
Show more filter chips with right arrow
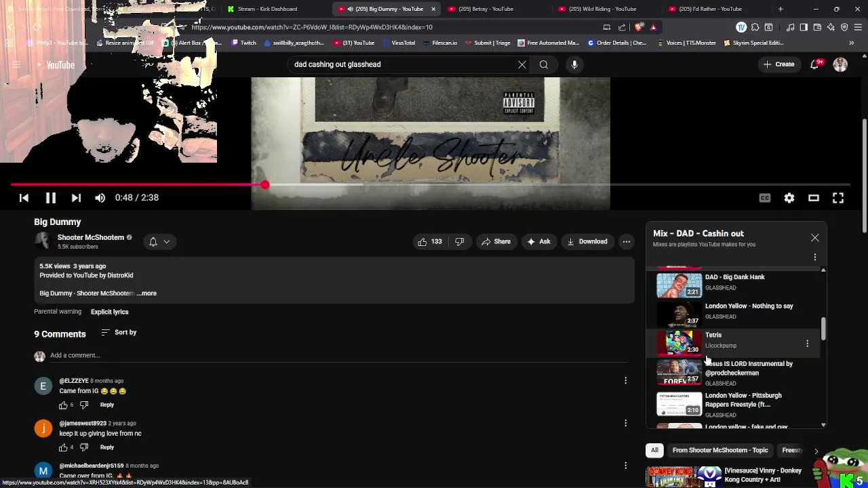[816, 451]
